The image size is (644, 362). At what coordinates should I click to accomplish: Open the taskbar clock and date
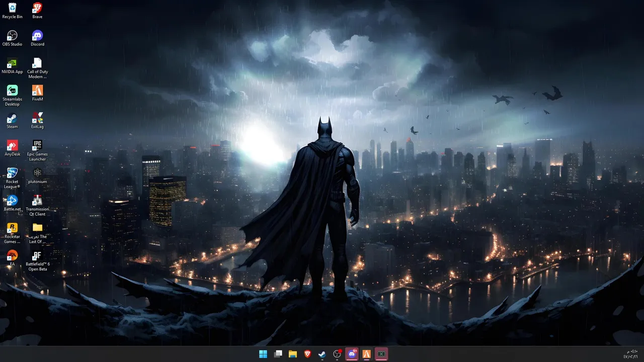[x=630, y=354]
